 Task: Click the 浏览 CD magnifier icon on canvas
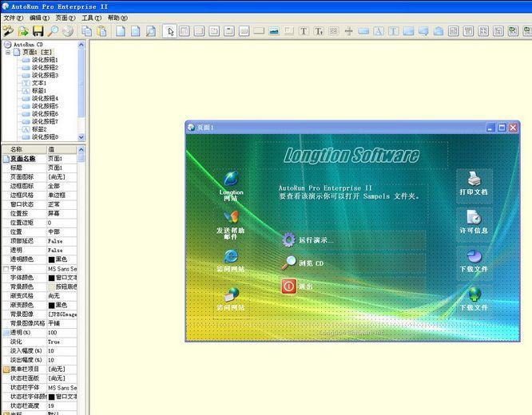click(288, 263)
